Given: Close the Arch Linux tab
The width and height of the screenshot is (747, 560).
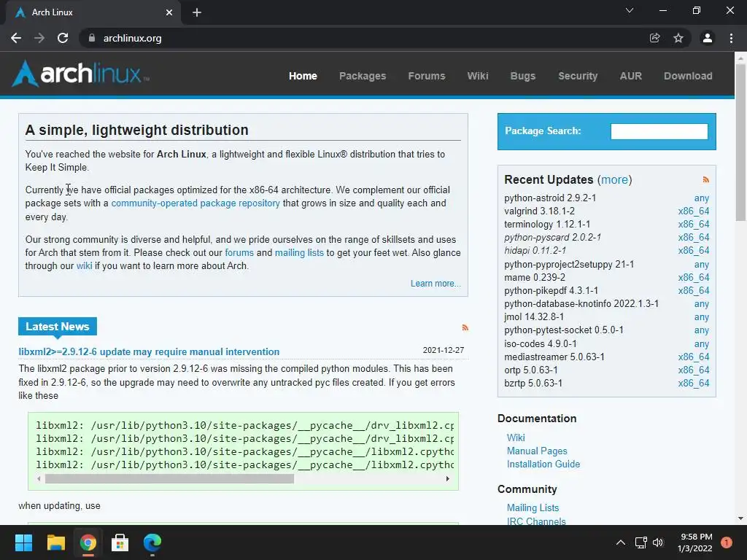Looking at the screenshot, I should click(x=169, y=12).
